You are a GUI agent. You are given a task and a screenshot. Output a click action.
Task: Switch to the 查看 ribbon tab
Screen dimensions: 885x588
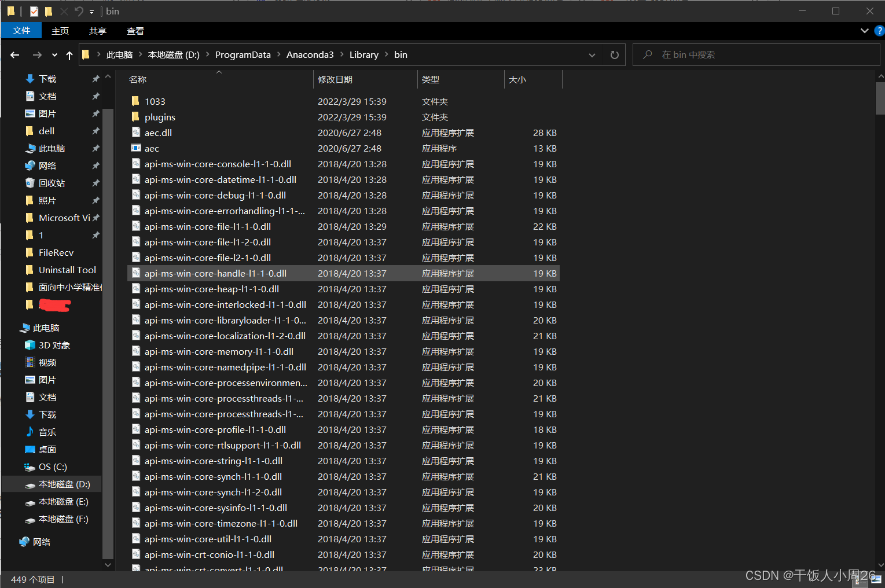click(135, 31)
